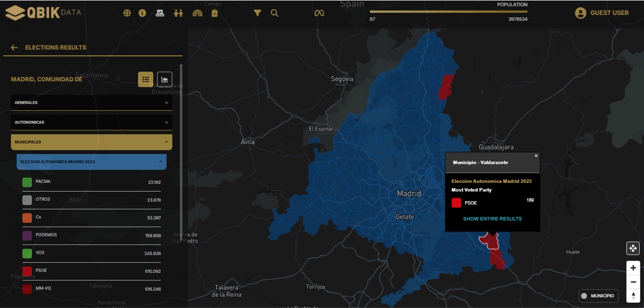
Task: Switch to list view of results
Action: click(146, 79)
